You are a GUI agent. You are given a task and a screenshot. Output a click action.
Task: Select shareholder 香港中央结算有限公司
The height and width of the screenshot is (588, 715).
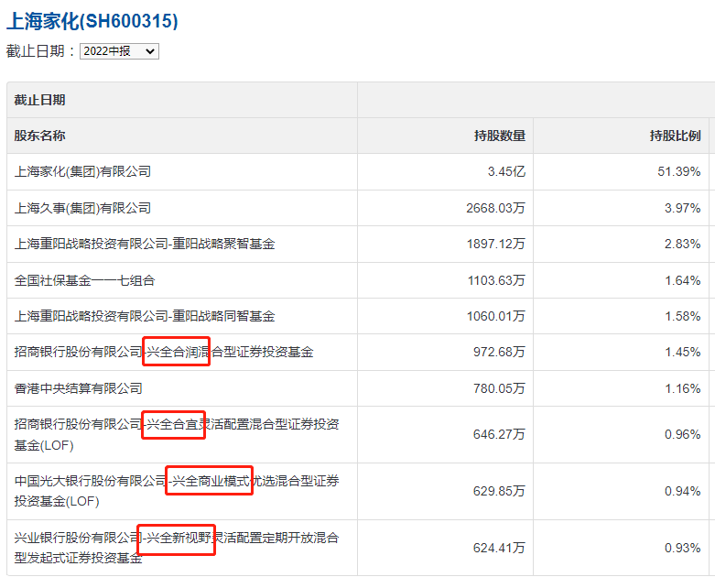(x=79, y=388)
